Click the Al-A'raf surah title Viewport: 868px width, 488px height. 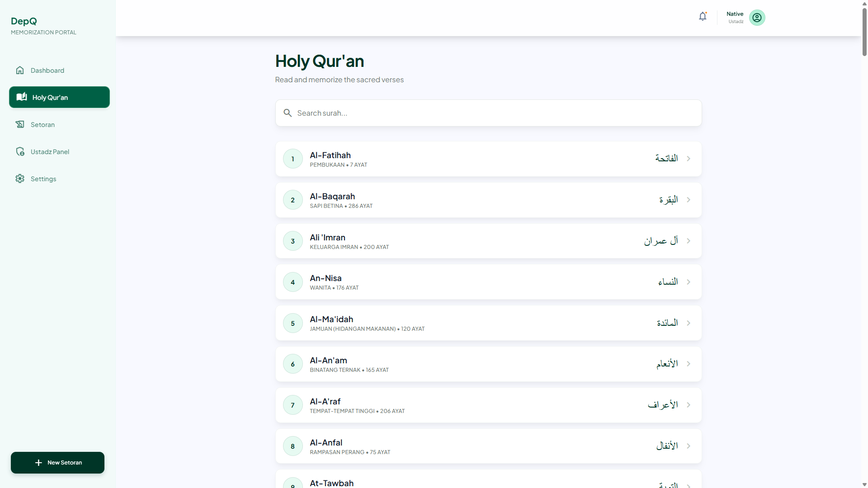(x=325, y=401)
